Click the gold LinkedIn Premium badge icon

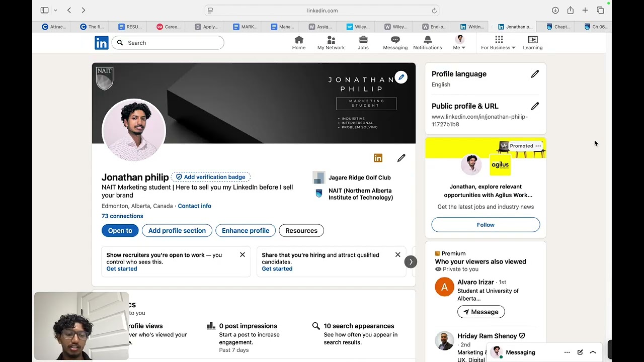click(378, 158)
